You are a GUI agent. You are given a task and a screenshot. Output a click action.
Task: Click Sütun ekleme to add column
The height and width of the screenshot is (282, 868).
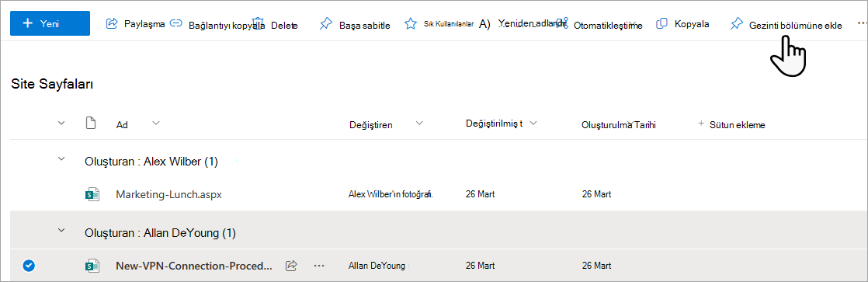pyautogui.click(x=731, y=124)
